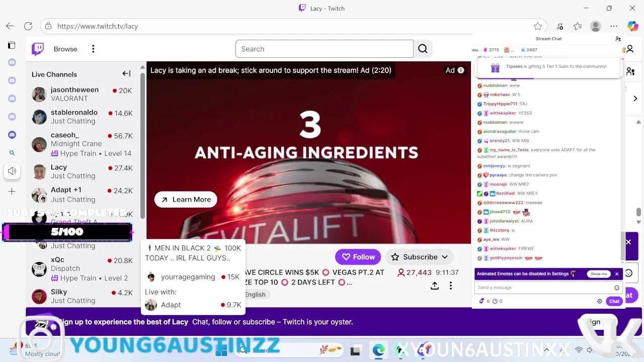644x362 pixels.
Task: Open caseoh_ channel in Live Channels
Action: pos(82,144)
